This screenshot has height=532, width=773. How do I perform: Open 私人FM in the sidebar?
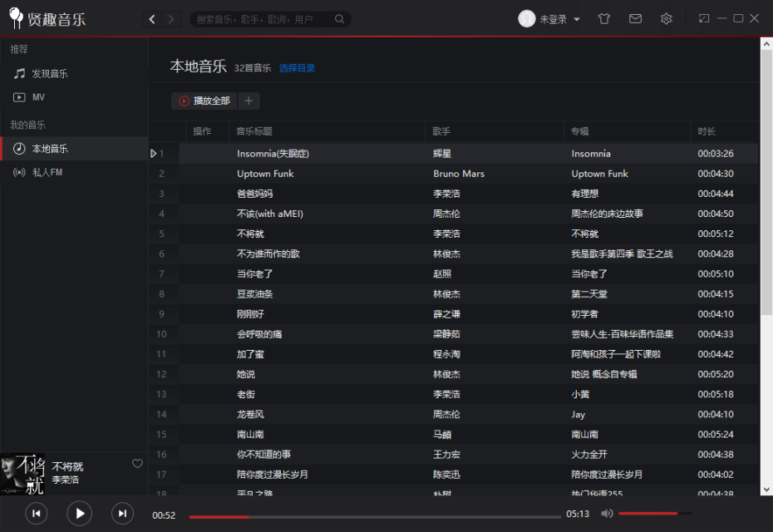74,172
